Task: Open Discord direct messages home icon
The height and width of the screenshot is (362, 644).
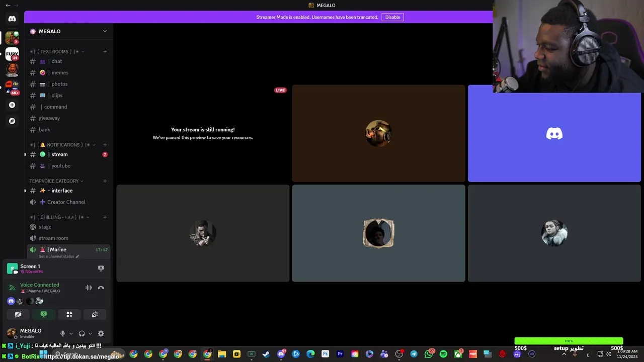Action: [12, 19]
